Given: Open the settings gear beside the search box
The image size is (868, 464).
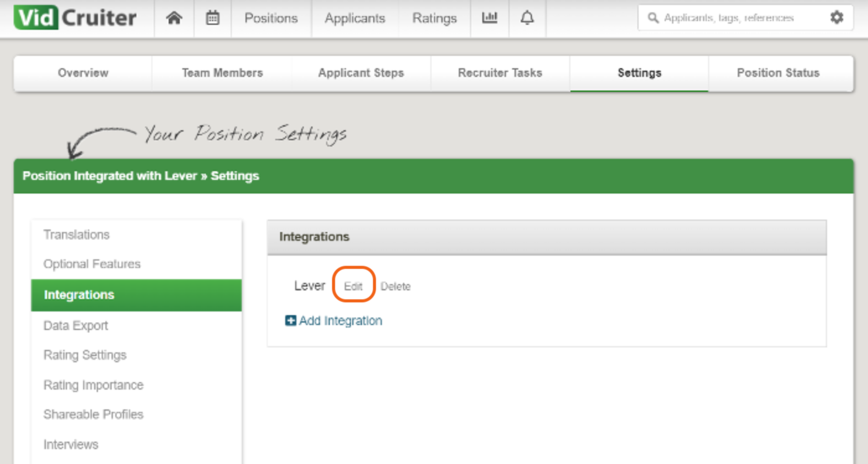Looking at the screenshot, I should (836, 18).
